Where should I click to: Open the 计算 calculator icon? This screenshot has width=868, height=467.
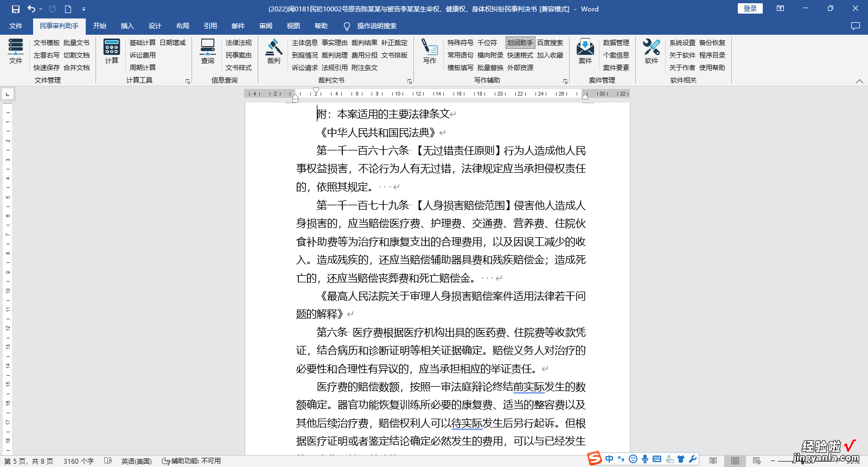(x=112, y=52)
